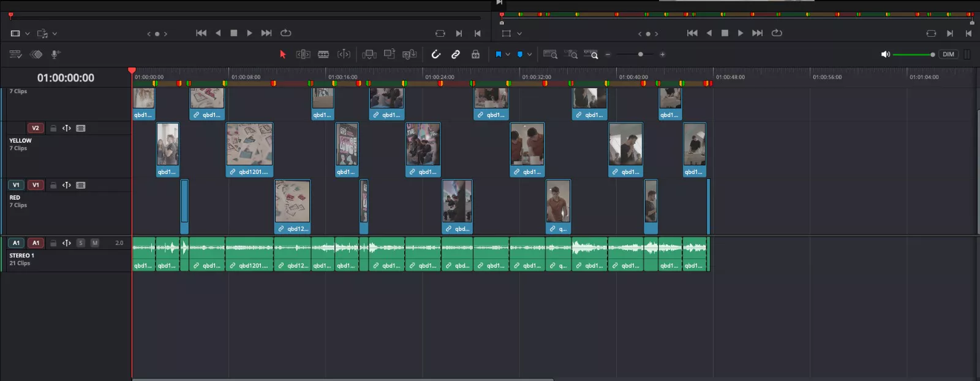Adjust the timeline zoom slider handle

pos(641,55)
